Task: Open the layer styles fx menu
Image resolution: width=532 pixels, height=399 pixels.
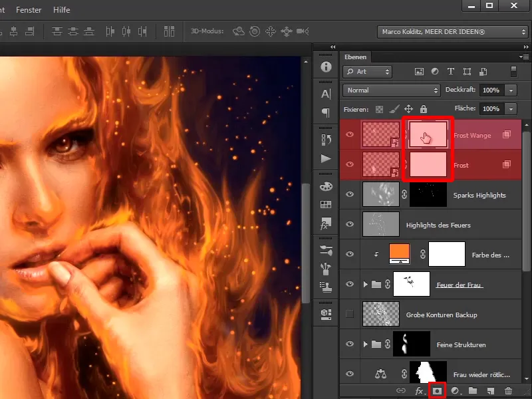Action: click(x=420, y=392)
